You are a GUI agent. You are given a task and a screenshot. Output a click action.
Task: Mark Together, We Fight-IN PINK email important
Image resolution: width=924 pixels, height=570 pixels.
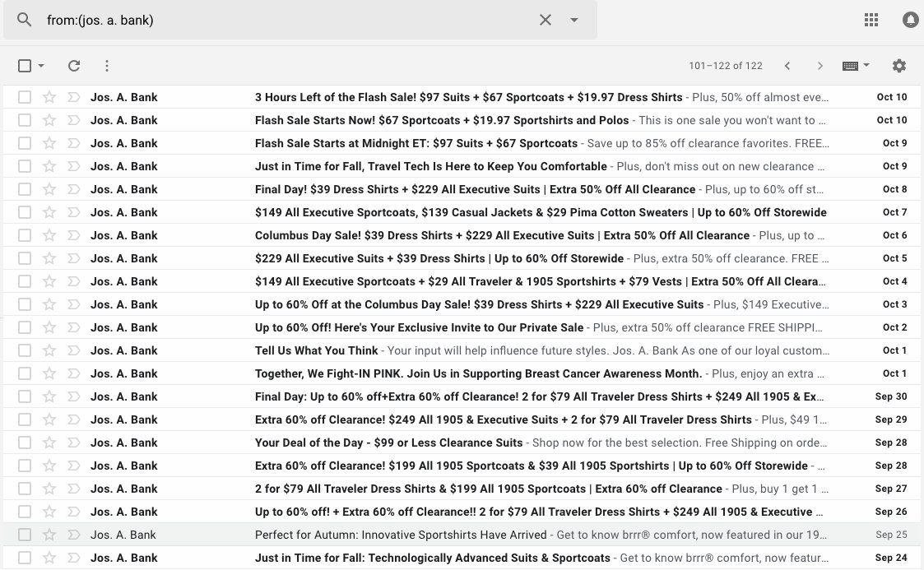[74, 373]
